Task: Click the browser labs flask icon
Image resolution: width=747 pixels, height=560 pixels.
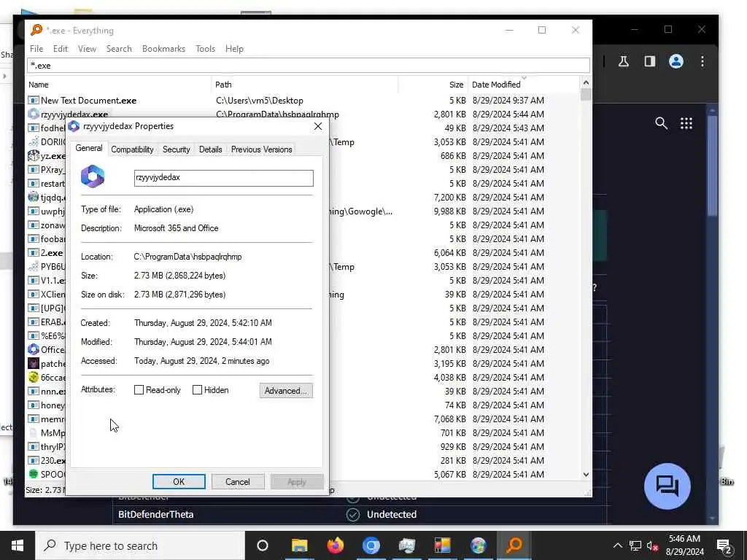Action: click(x=623, y=61)
